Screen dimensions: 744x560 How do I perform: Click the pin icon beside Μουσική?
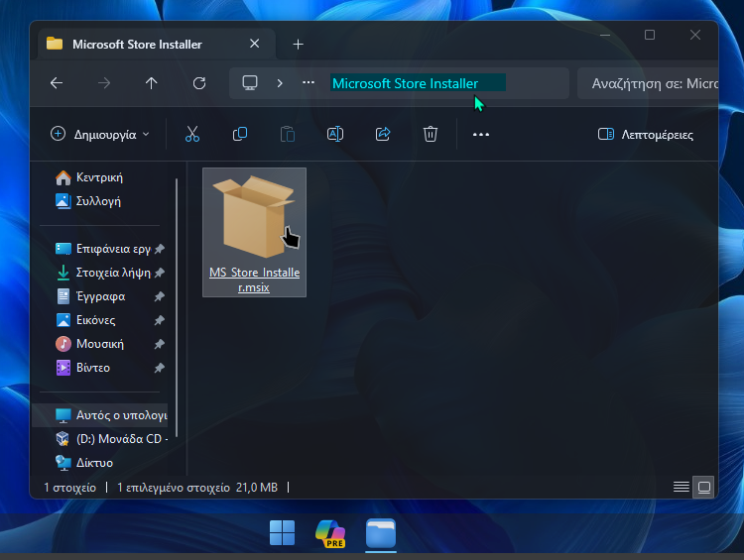click(x=160, y=344)
